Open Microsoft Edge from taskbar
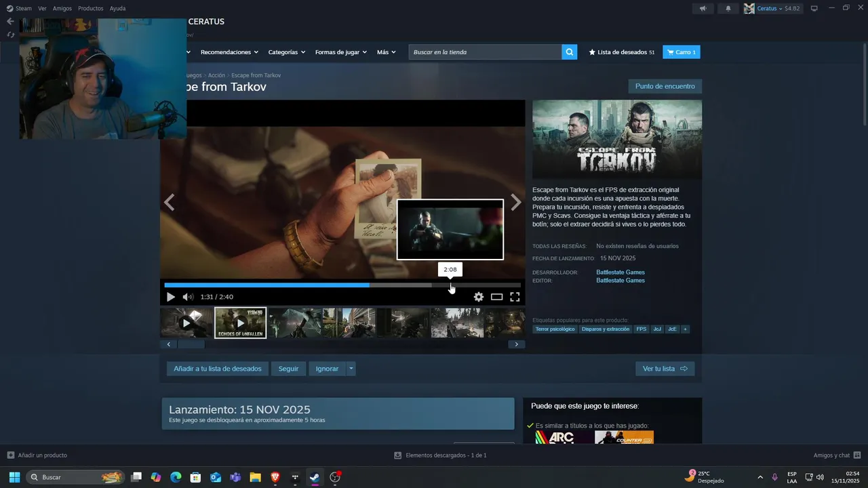The height and width of the screenshot is (488, 868). point(176,477)
